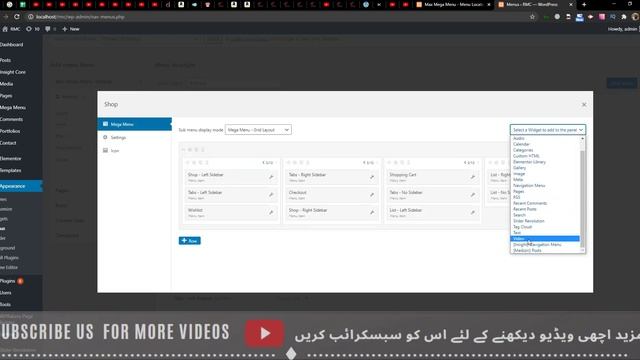Click the wrench icon on Wishlist item
The height and width of the screenshot is (360, 640).
(x=271, y=212)
